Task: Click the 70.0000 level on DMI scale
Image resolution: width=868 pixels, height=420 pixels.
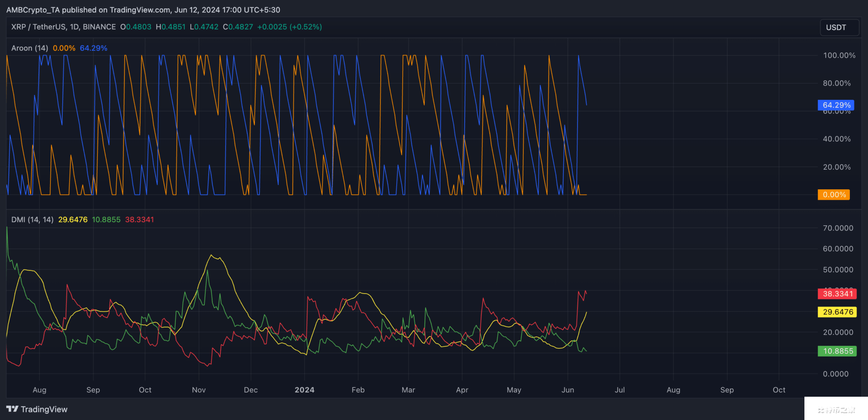Action: [x=838, y=228]
